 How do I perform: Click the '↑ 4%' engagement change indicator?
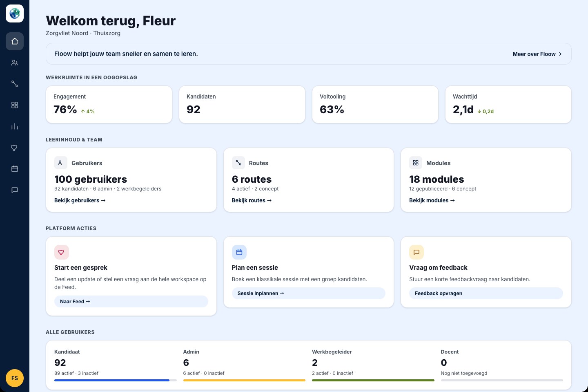[x=88, y=111]
